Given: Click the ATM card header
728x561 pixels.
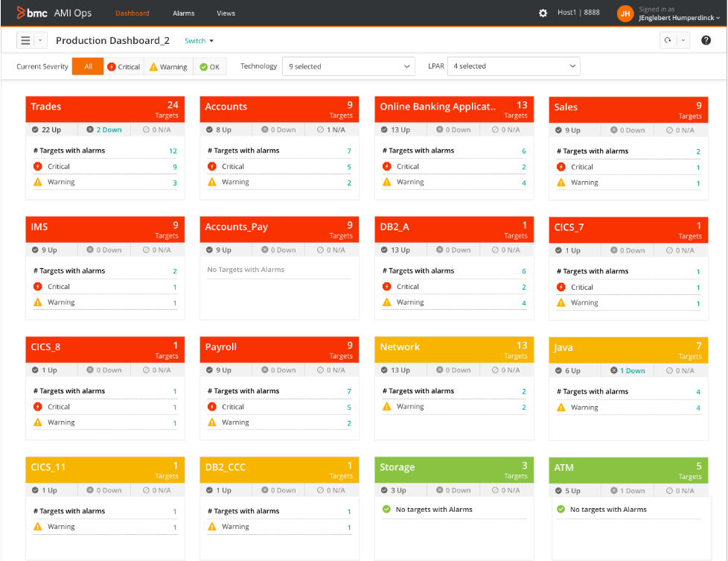Looking at the screenshot, I should tap(628, 470).
